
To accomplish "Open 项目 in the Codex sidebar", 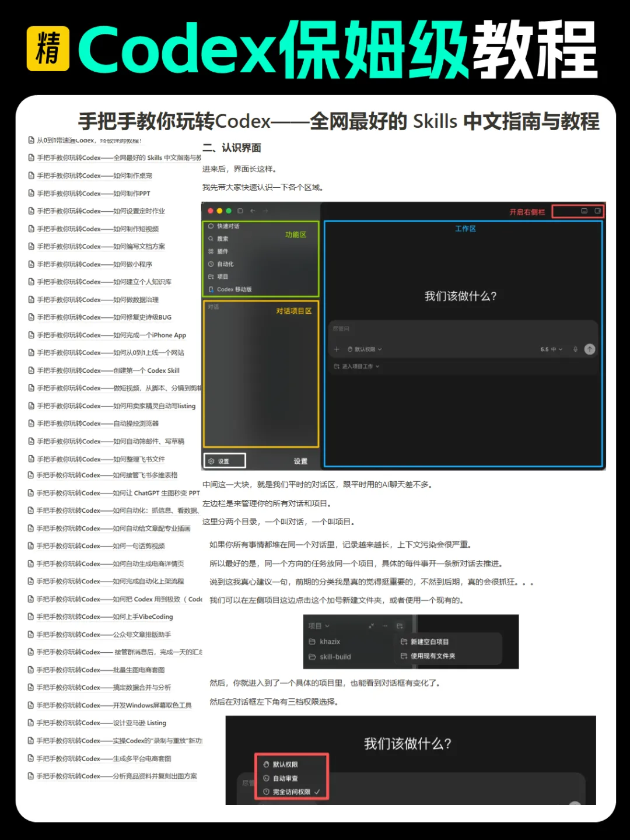I will [218, 276].
